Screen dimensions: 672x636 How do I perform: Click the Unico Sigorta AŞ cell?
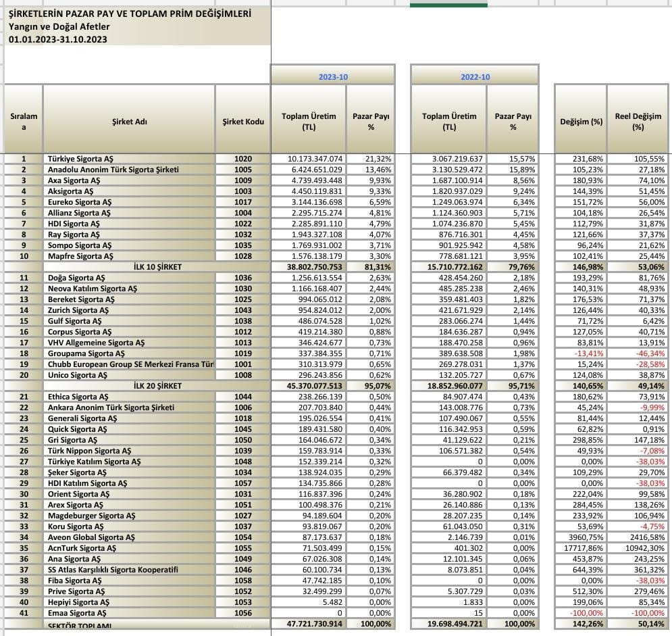click(129, 375)
